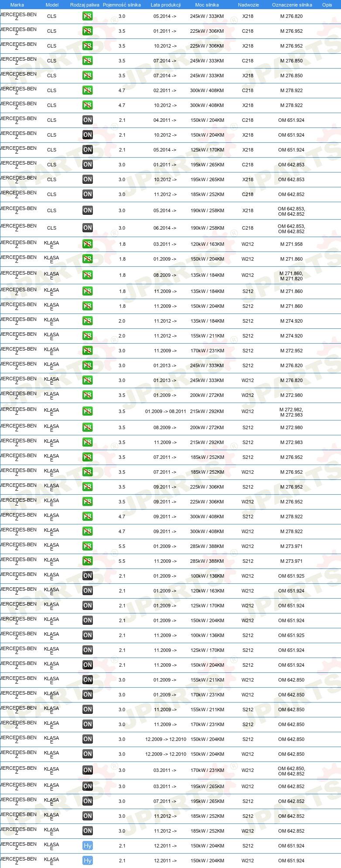The width and height of the screenshot is (341, 868).
Task: Click PB icon for Klasa E 4.7 S212
Action: point(87,517)
